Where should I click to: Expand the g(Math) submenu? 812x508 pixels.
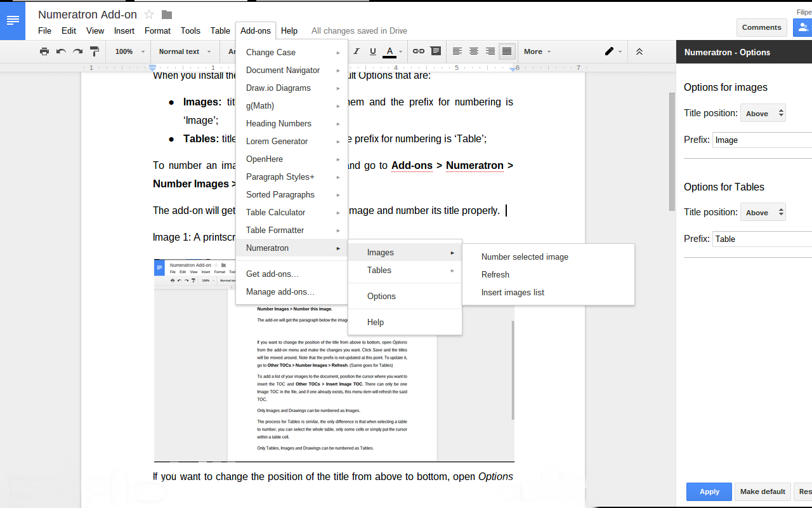click(x=292, y=105)
